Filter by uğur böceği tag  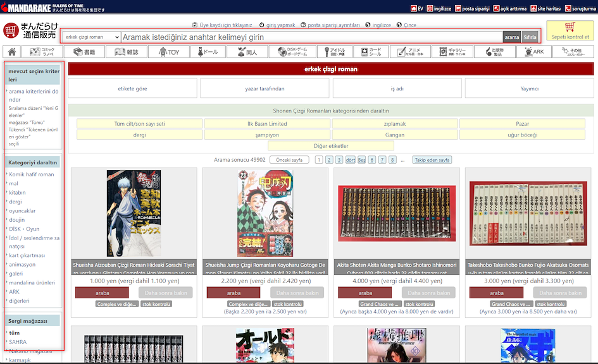522,135
